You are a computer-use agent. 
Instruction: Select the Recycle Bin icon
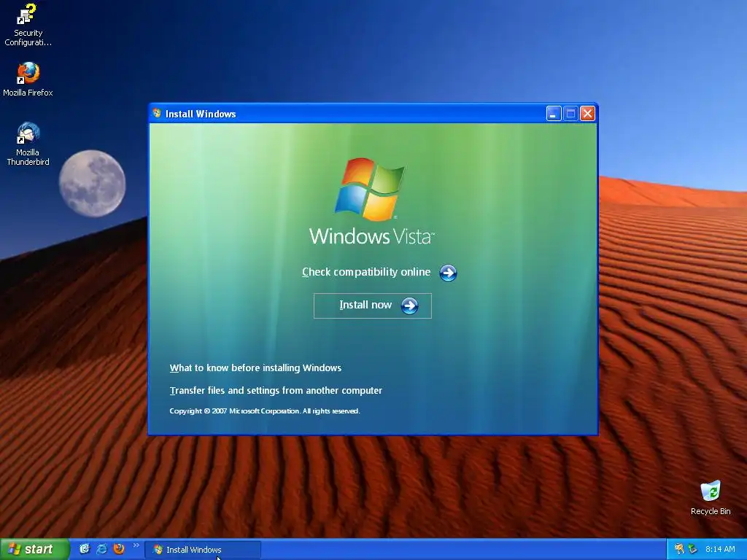(x=711, y=497)
